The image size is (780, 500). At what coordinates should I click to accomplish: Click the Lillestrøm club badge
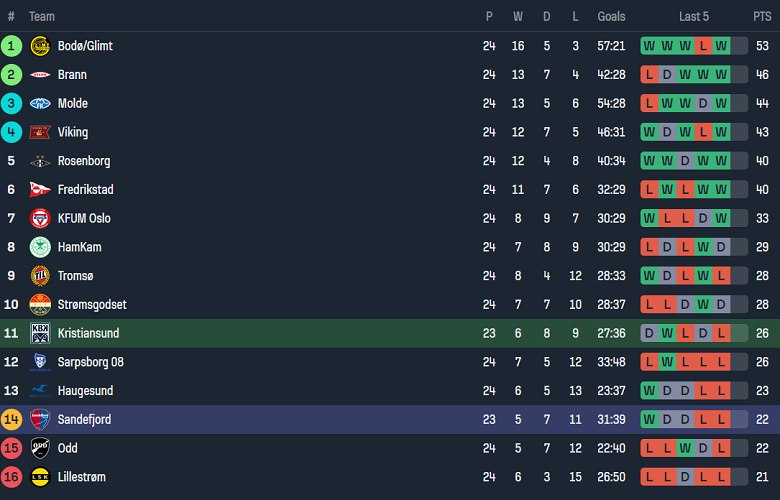[x=40, y=477]
